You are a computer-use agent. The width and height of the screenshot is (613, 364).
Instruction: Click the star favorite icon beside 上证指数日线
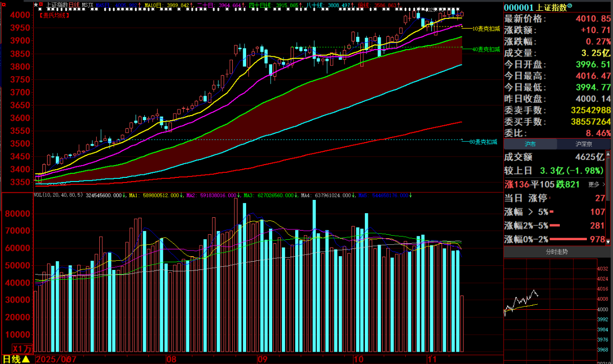click(x=36, y=5)
